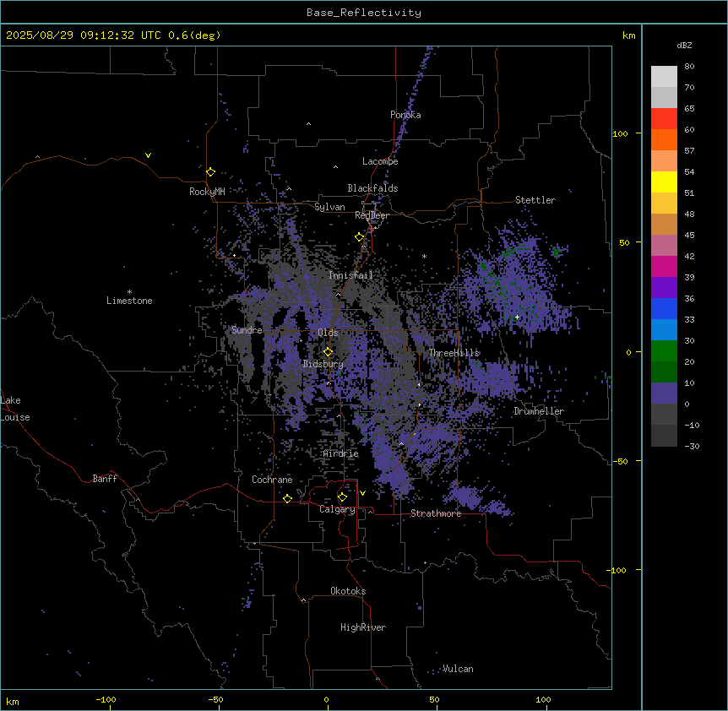Click the Strathmore label
The image size is (728, 711).
pyautogui.click(x=436, y=513)
